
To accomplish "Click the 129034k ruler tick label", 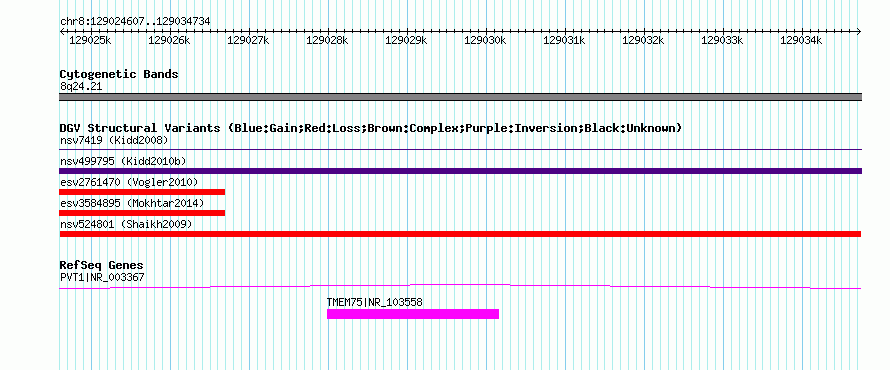I will (x=801, y=40).
